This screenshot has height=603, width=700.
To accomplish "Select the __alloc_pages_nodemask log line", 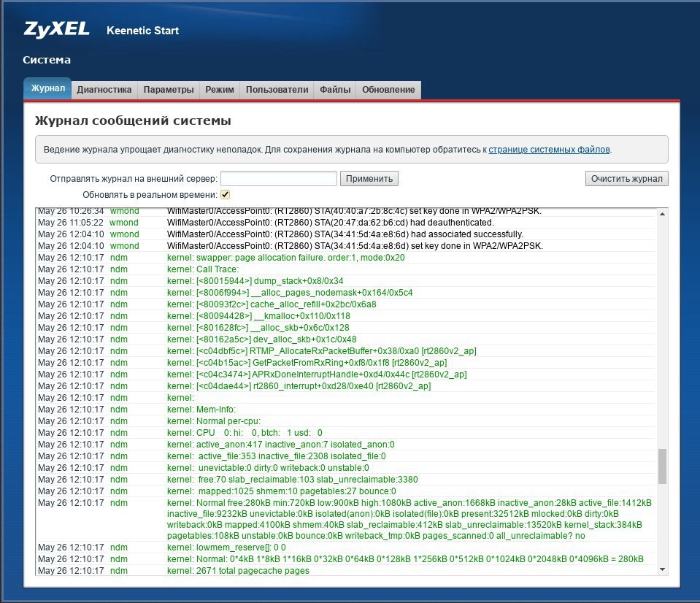I will tap(346, 292).
